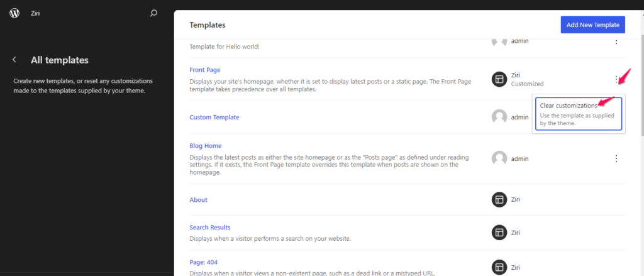Click the Ziri theme icon beside About
Viewport: 644px width, 276px height.
click(499, 199)
